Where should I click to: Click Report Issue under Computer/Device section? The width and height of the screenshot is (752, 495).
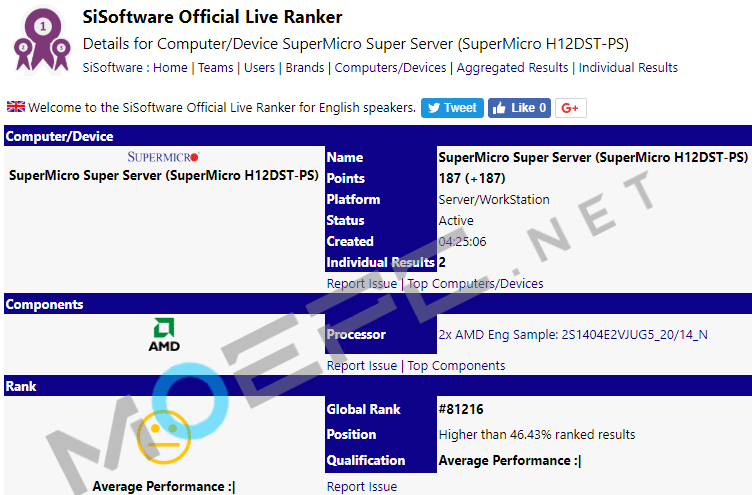[x=362, y=283]
